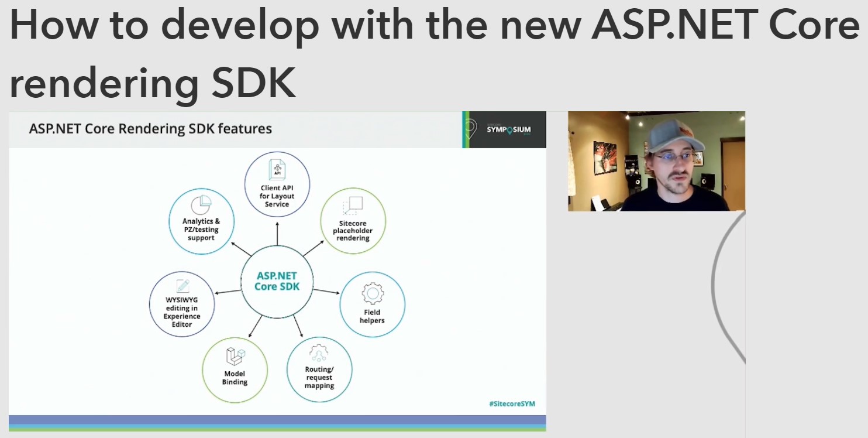Click the Model Binding blocks icon

[x=235, y=357]
